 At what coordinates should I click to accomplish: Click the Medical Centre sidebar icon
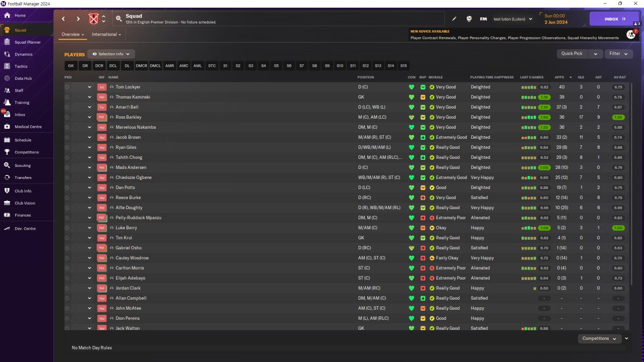click(7, 127)
